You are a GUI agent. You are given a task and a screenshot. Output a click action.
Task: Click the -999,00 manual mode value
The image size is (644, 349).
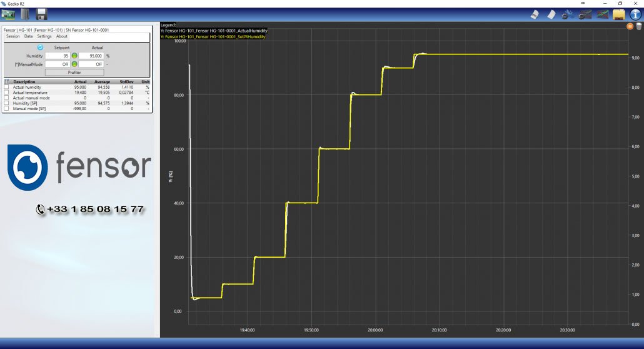click(79, 109)
